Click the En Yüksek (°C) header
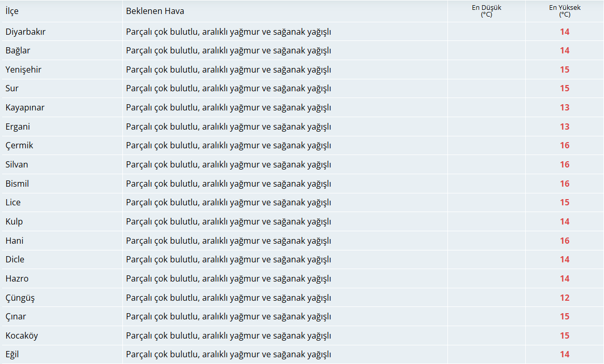This screenshot has height=364, width=604. pos(565,11)
